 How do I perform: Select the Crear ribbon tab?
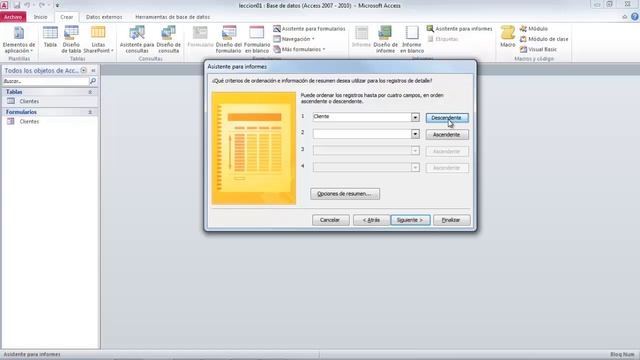pyautogui.click(x=67, y=17)
